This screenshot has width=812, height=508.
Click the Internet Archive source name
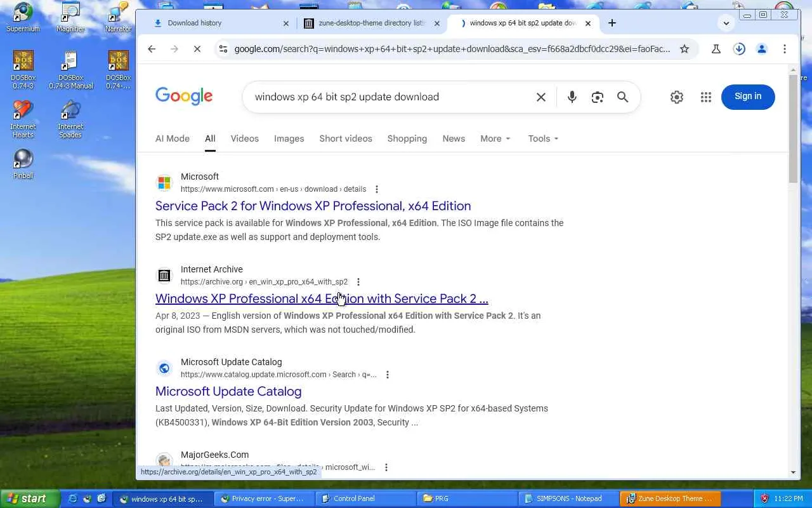(212, 269)
